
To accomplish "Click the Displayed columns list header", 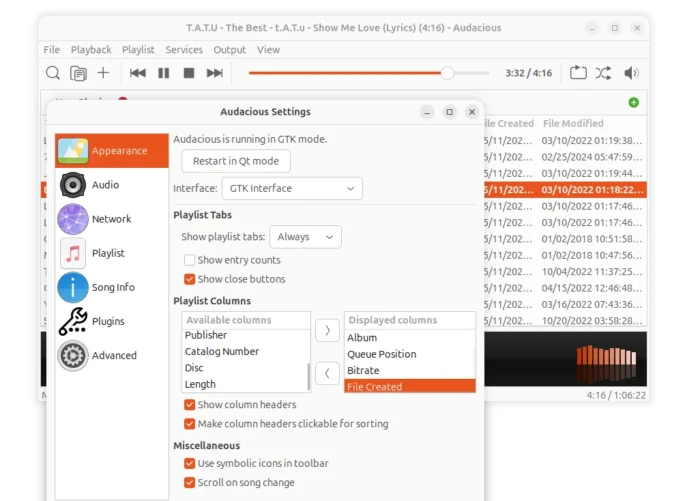I will tap(410, 320).
